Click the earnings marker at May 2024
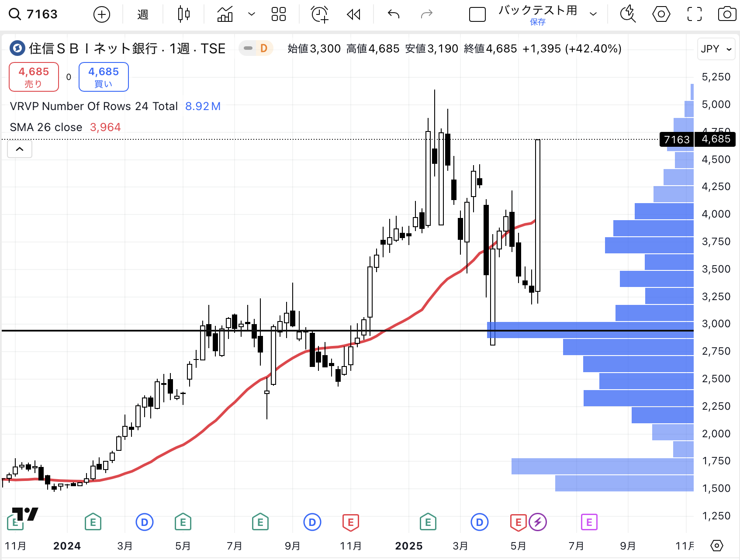This screenshot has width=740, height=560. tap(183, 522)
